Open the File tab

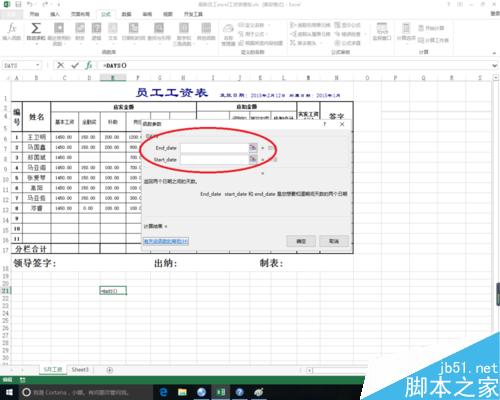point(11,14)
